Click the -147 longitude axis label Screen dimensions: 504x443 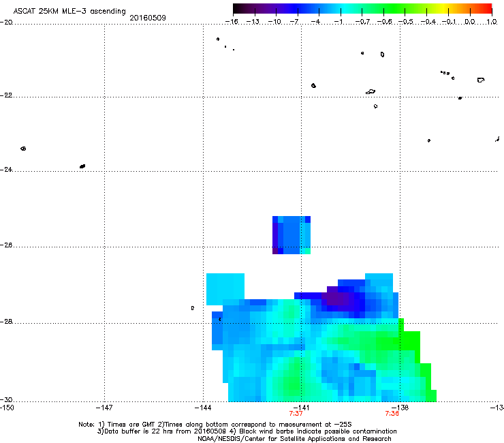[104, 408]
